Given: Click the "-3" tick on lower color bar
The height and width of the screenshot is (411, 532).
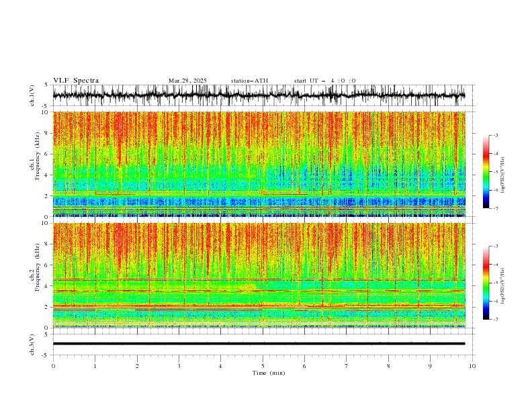Looking at the screenshot, I should coord(495,246).
